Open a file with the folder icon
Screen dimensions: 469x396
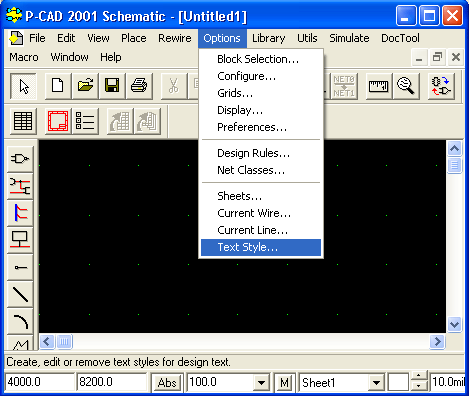click(x=85, y=86)
